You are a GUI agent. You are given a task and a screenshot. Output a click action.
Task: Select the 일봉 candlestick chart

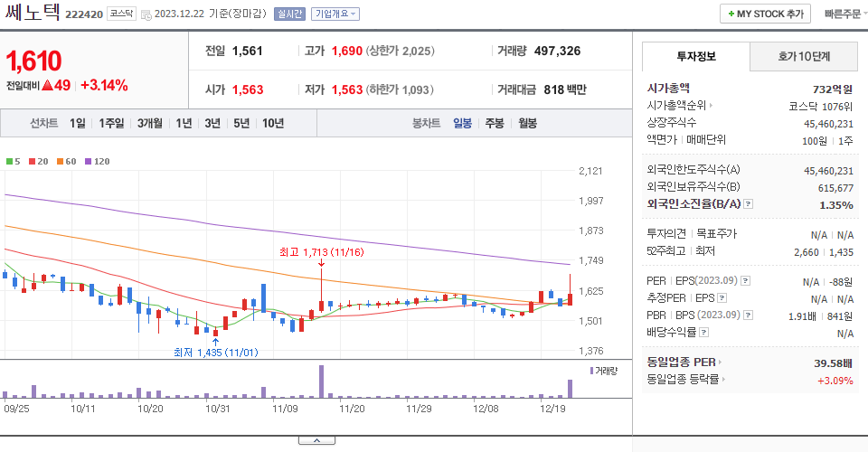pos(462,123)
